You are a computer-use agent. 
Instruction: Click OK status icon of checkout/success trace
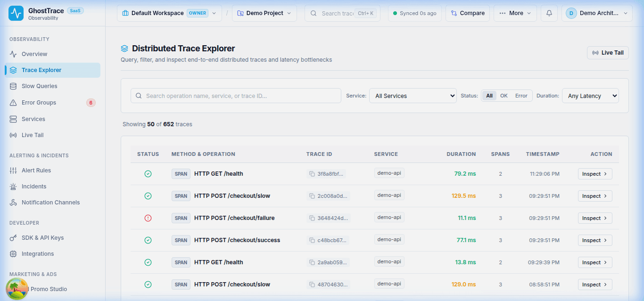[x=148, y=240]
